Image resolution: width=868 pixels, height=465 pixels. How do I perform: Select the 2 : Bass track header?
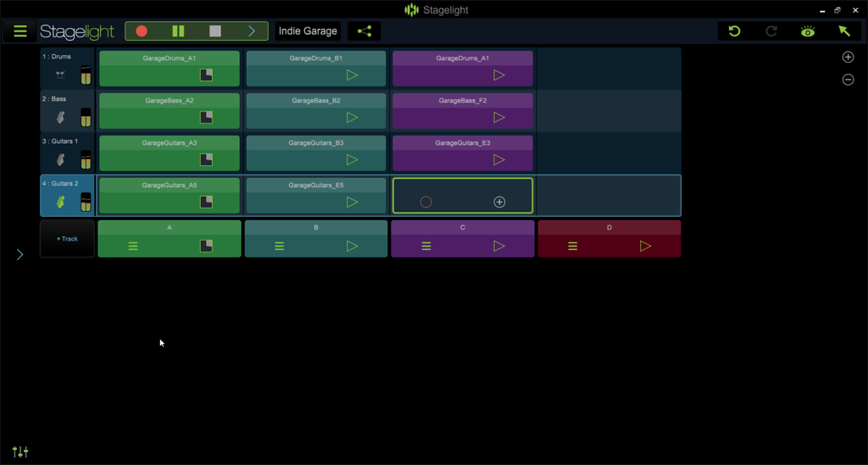point(67,111)
